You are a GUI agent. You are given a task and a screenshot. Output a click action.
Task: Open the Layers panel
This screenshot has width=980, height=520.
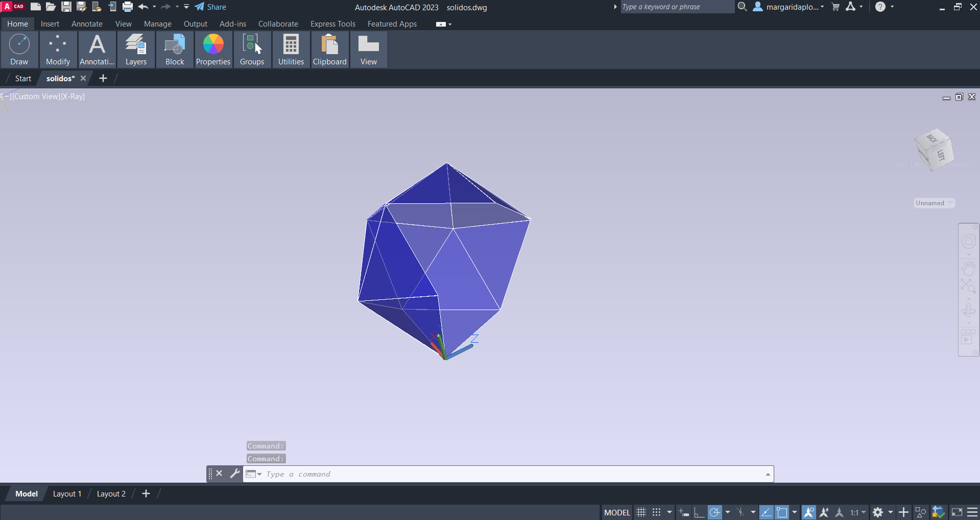click(x=136, y=50)
